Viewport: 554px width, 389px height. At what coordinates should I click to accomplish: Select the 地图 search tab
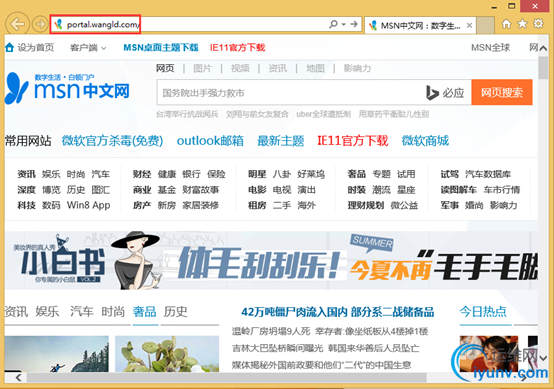point(315,68)
